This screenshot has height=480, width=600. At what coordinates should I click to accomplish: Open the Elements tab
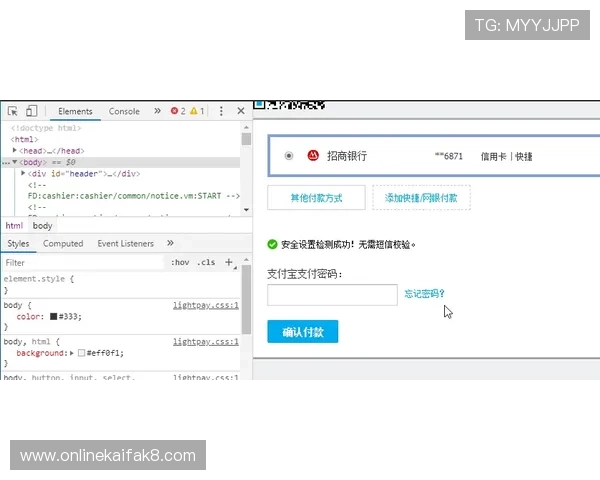(75, 111)
